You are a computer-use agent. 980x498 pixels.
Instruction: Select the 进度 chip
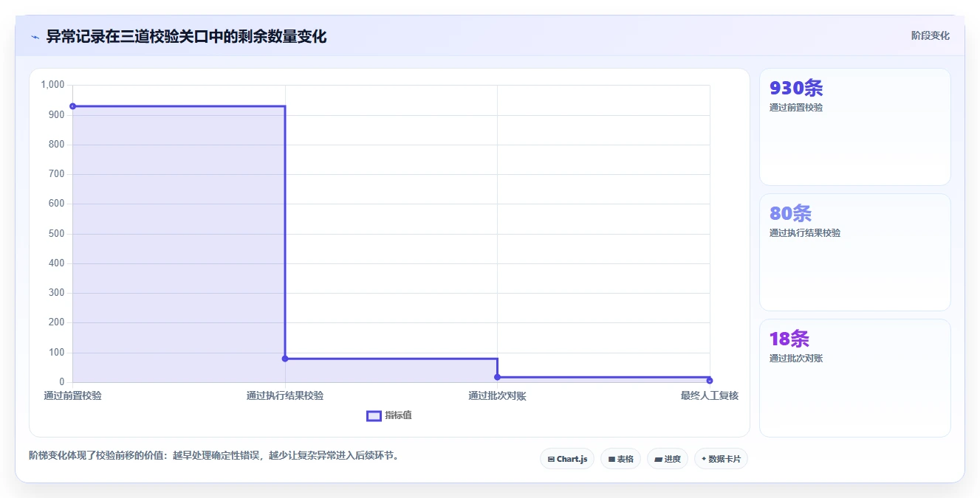coord(668,459)
